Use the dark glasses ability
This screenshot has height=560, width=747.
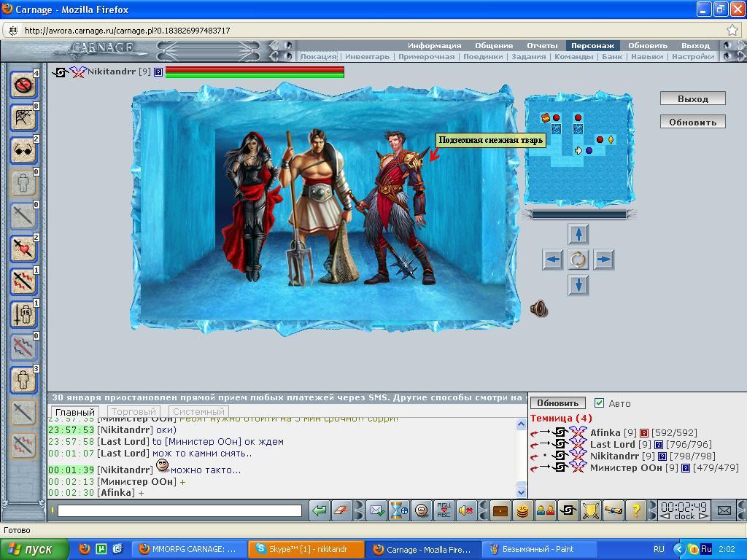coord(23,150)
